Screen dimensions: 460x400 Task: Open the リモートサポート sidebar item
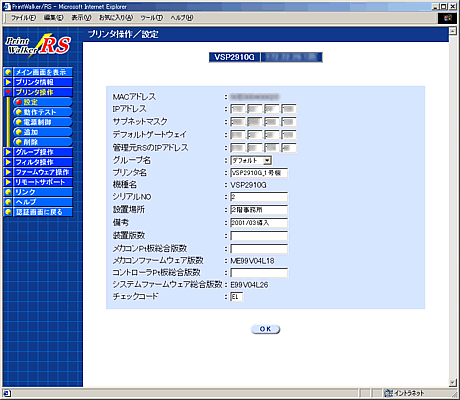click(x=43, y=182)
